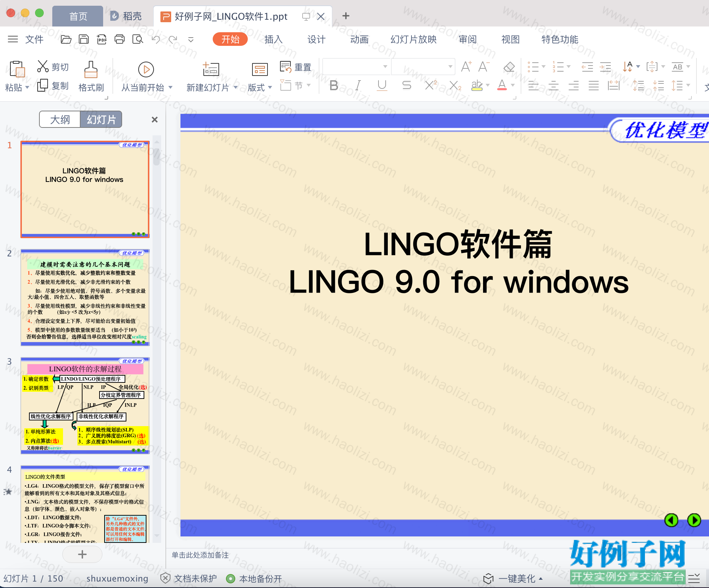Increase font size
The height and width of the screenshot is (588, 709).
466,67
